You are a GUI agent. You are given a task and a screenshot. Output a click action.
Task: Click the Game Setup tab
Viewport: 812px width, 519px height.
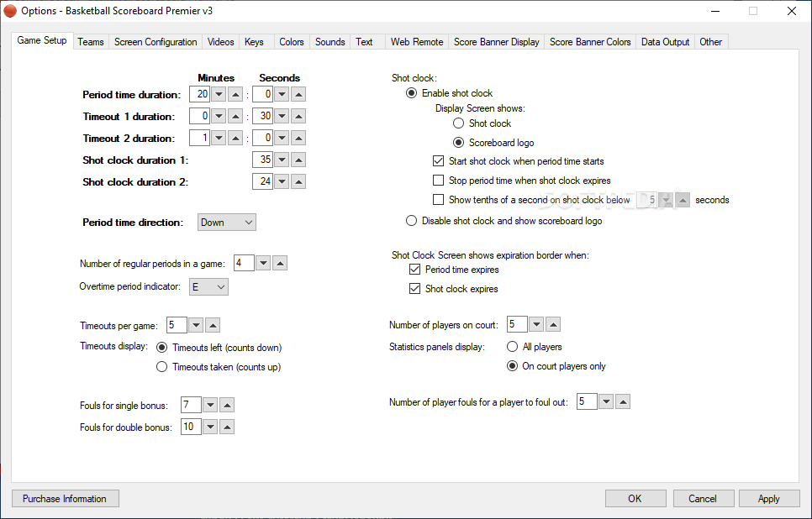tap(42, 40)
